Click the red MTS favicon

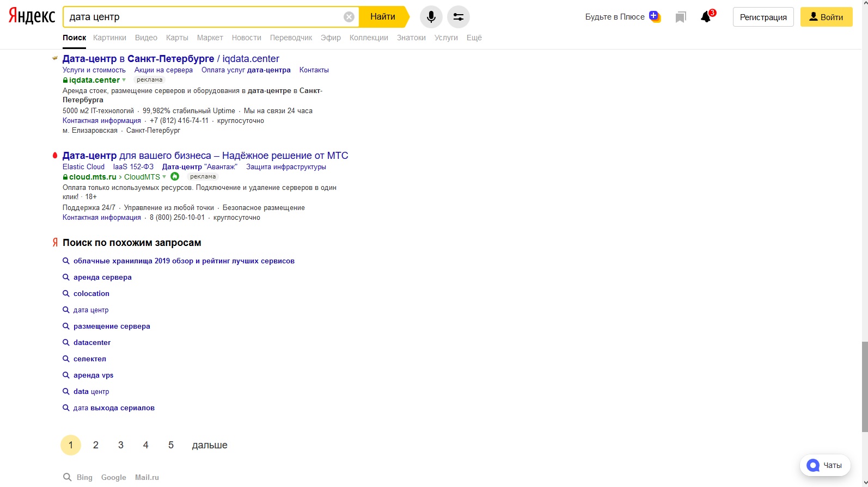click(x=54, y=156)
